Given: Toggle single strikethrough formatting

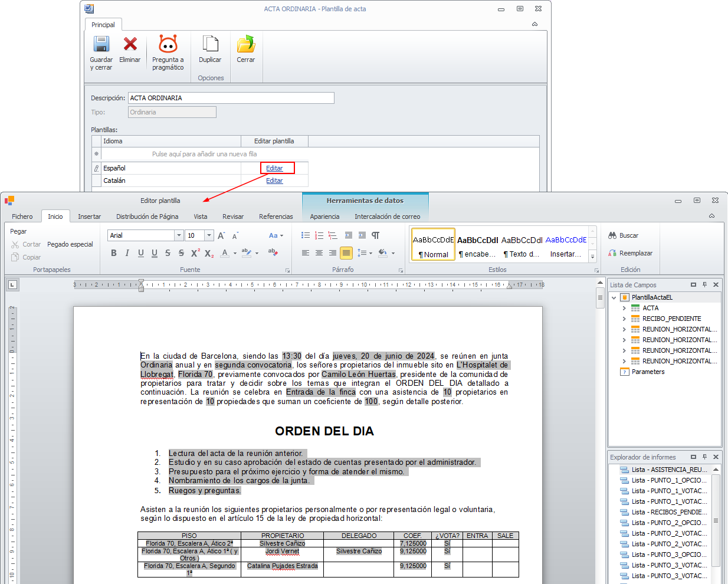Looking at the screenshot, I should 168,252.
